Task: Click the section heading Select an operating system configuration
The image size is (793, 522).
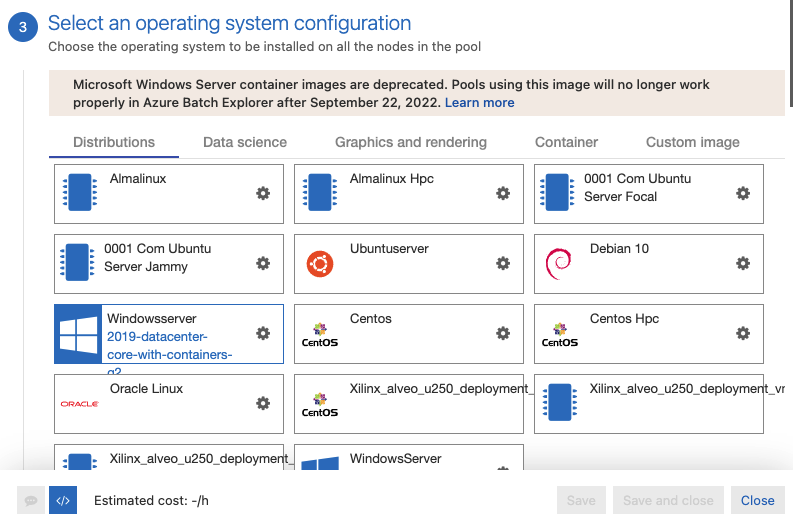Action: pyautogui.click(x=229, y=23)
